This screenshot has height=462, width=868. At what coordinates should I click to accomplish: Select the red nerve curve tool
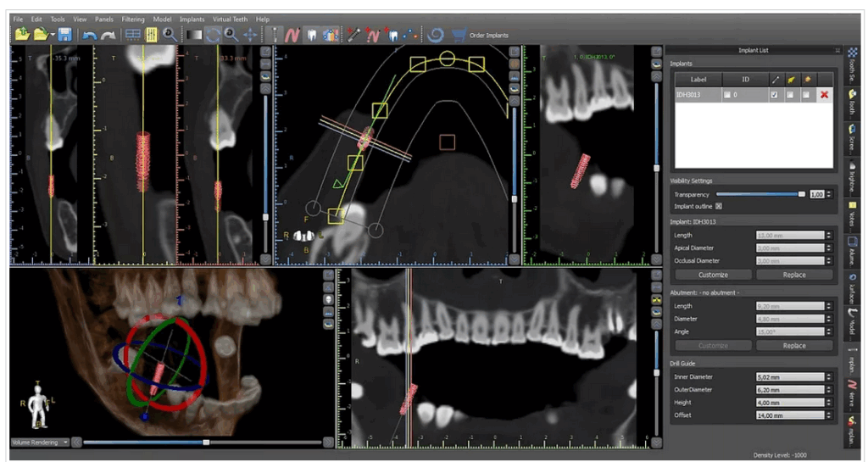[292, 35]
